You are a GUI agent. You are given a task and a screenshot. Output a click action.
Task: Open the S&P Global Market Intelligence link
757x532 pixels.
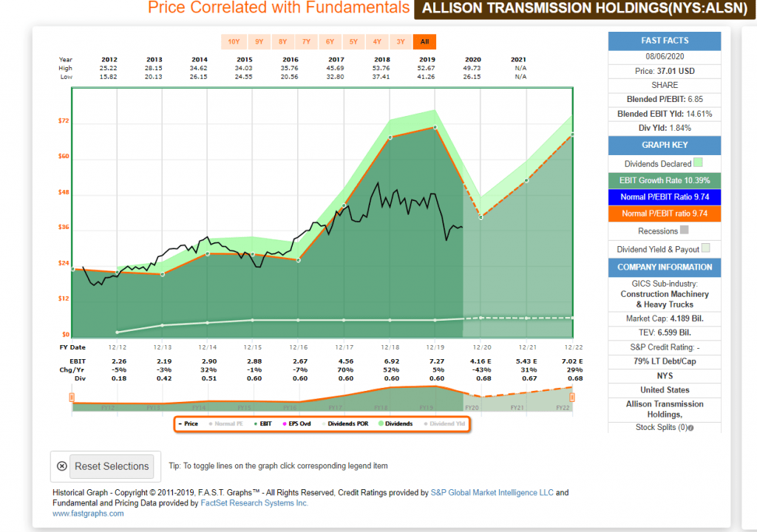point(492,493)
